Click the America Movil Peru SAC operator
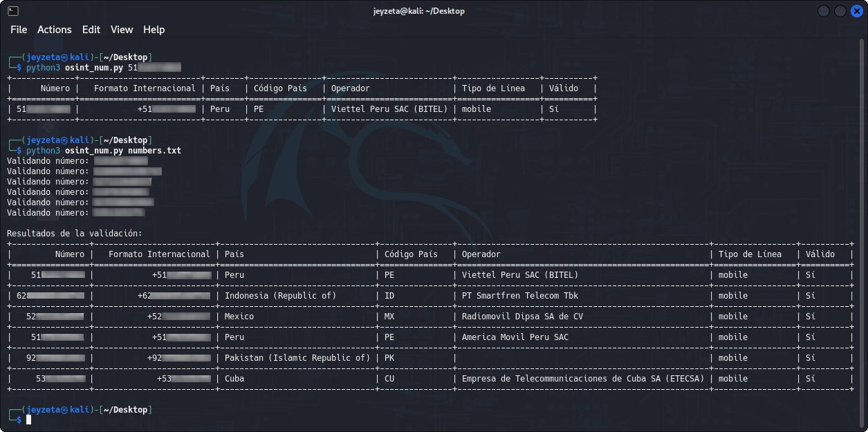 pyautogui.click(x=515, y=337)
